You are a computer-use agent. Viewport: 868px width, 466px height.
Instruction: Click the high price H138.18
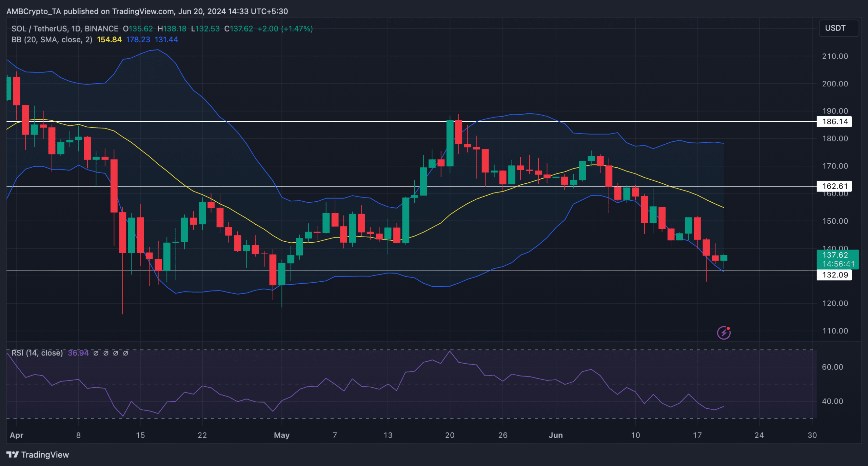tap(172, 29)
